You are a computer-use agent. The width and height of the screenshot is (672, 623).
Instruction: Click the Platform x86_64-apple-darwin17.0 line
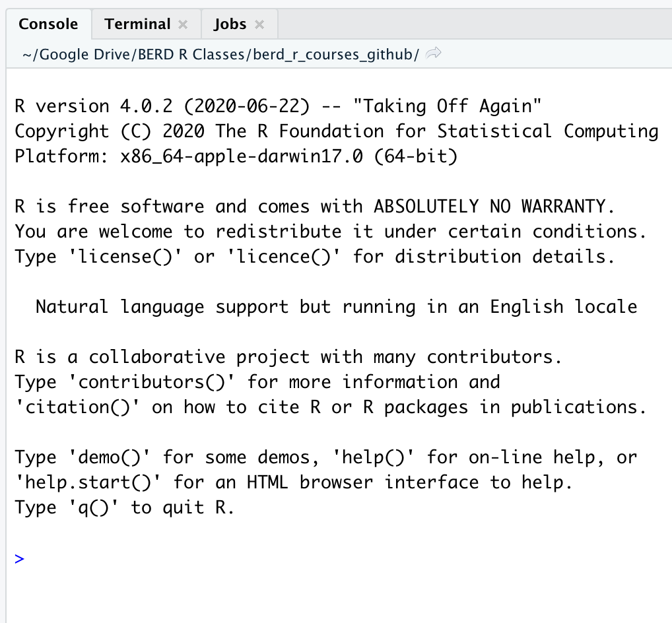point(236,156)
